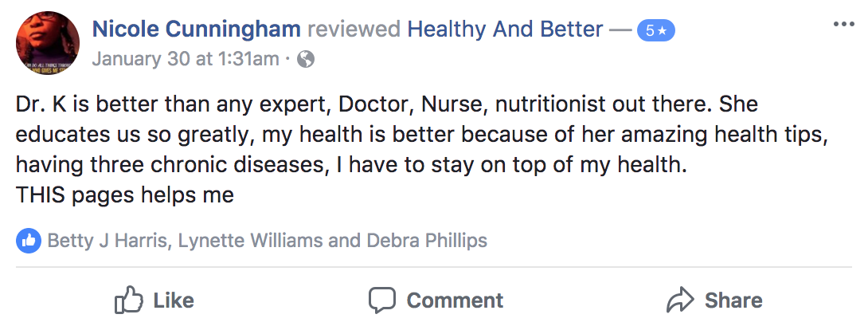Click the Comment speech bubble icon
This screenshot has width=868, height=330.
(x=382, y=300)
